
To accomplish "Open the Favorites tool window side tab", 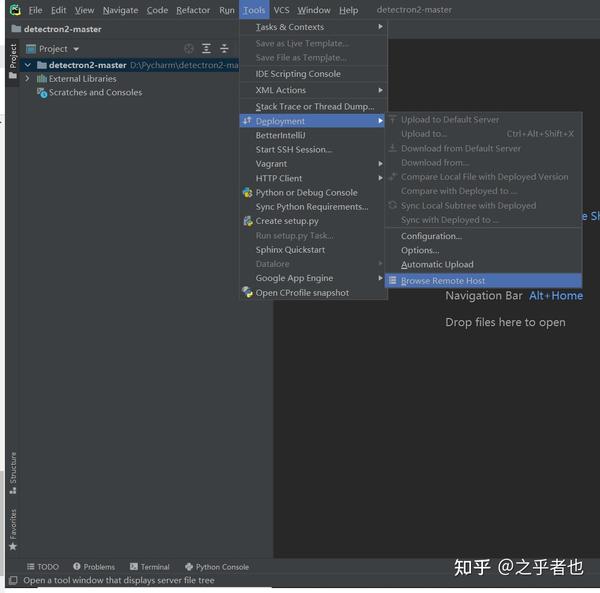I will click(13, 529).
